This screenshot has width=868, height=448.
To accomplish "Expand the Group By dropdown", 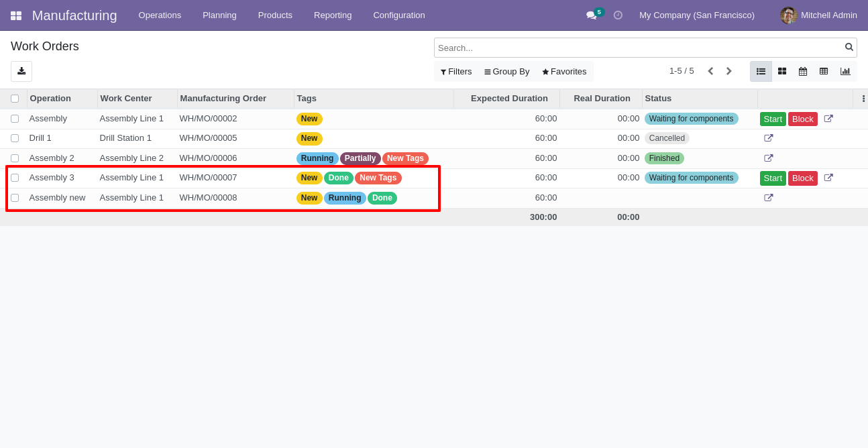I will 507,72.
